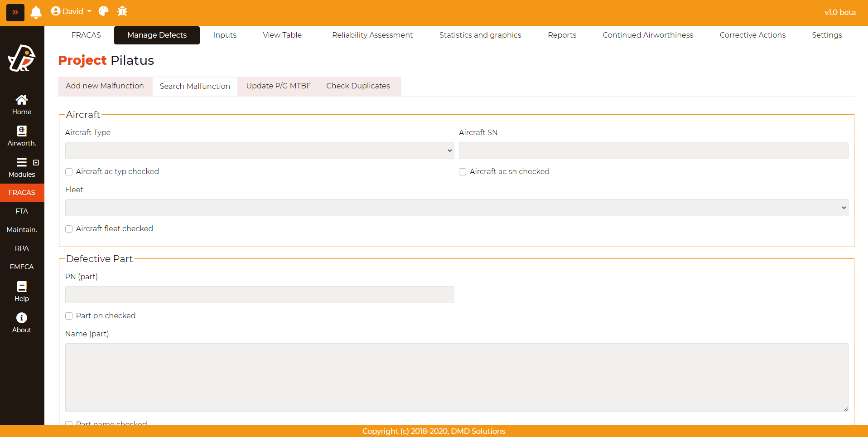
Task: Switch to the Add new Malfunction tab
Action: pyautogui.click(x=105, y=86)
